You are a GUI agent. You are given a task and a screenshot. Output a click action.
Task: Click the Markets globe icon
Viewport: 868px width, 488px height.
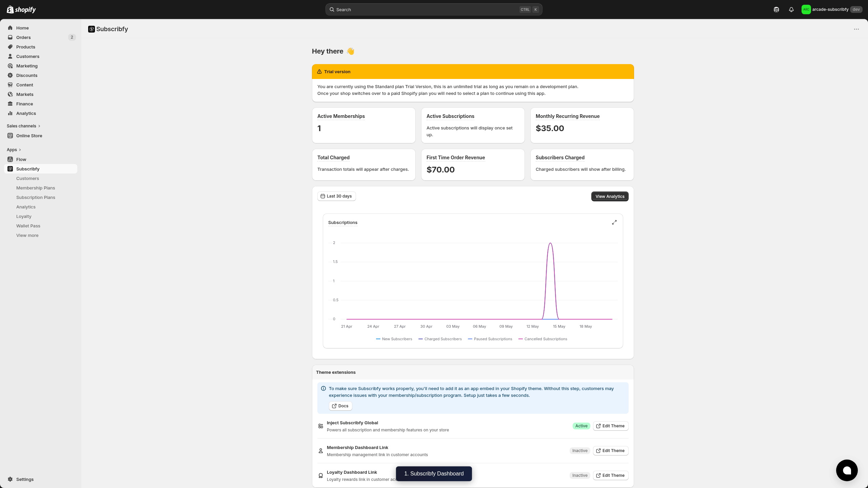(10, 94)
